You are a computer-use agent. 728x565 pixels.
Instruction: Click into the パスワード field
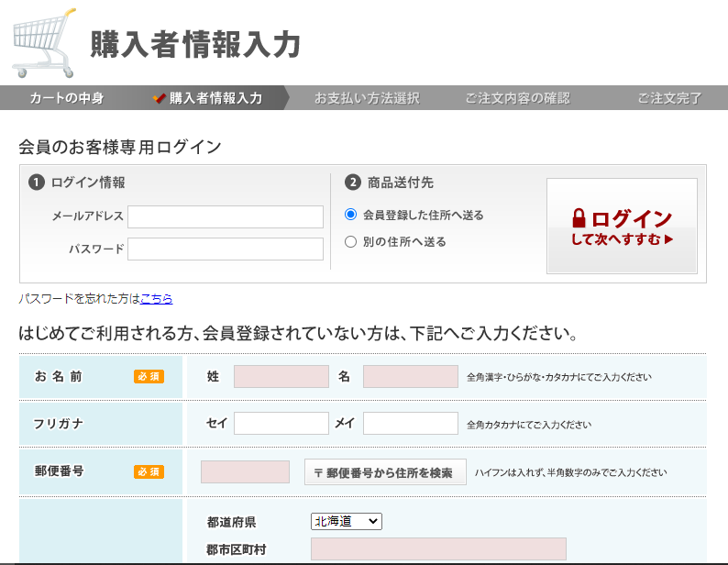pyautogui.click(x=226, y=249)
